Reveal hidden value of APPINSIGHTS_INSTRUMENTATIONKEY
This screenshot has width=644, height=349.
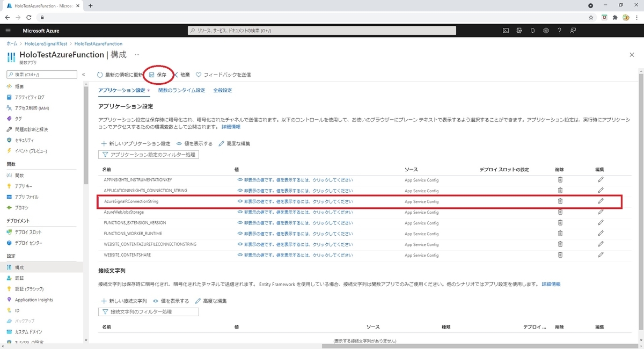pos(295,180)
